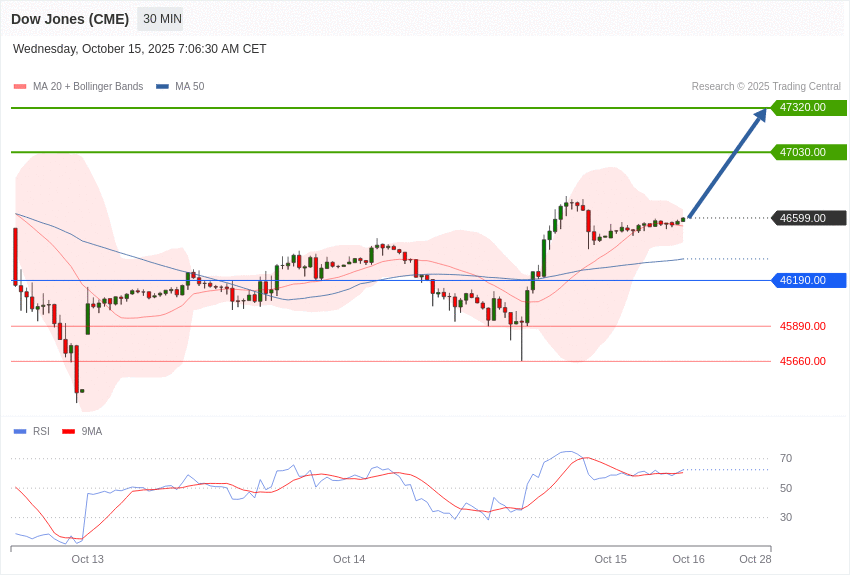
Task: Click the Oct 16 date axis label
Action: (688, 559)
